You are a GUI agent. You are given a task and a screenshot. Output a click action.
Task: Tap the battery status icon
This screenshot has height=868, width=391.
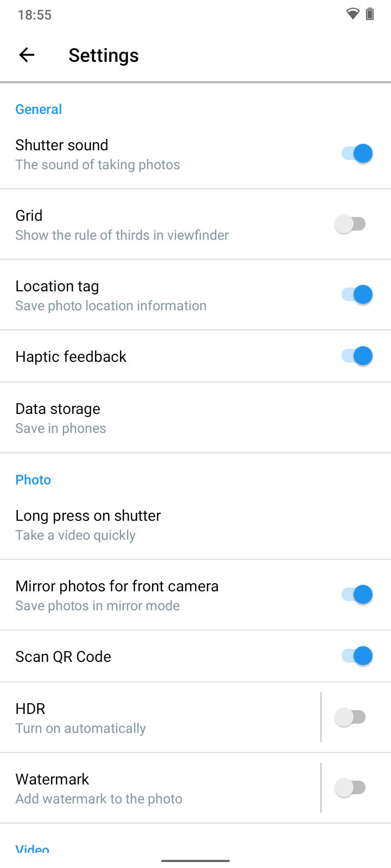tap(370, 14)
